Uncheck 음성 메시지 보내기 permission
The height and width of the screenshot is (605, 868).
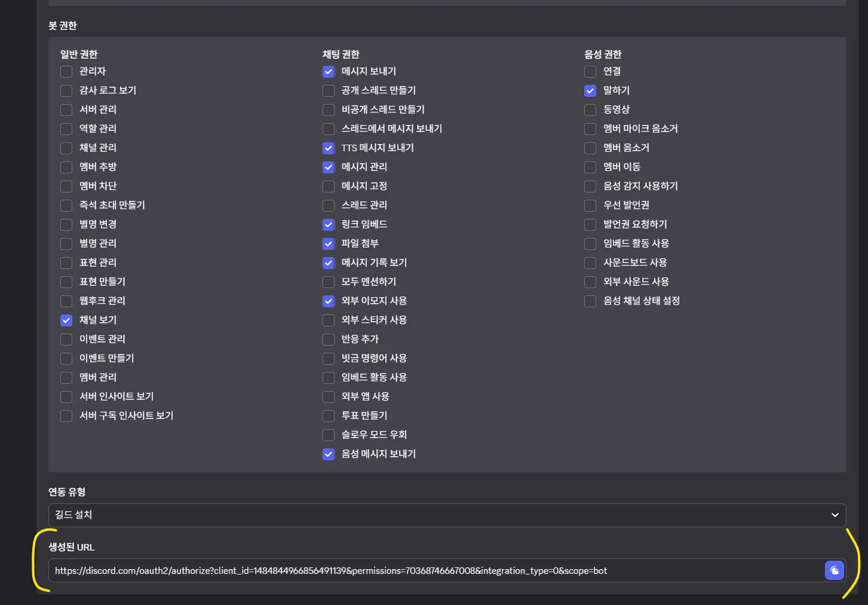[329, 454]
